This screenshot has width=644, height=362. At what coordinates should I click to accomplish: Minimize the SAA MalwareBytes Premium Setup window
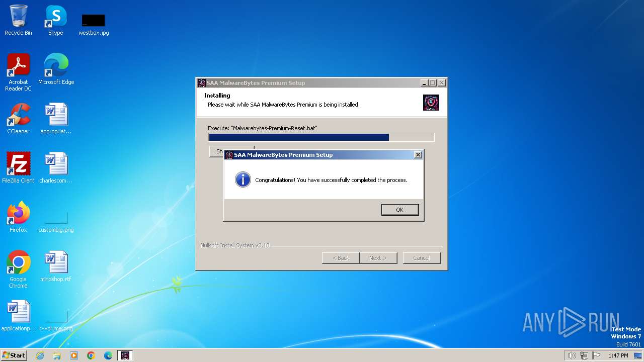pos(424,83)
